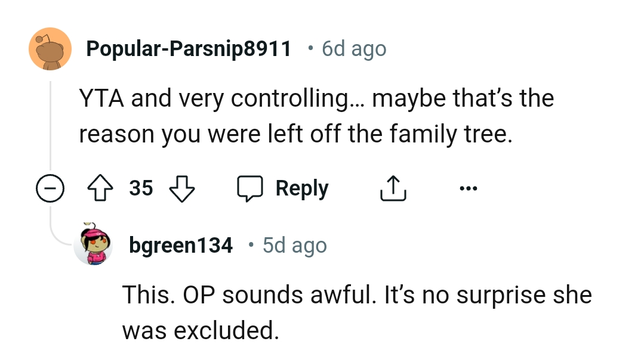Click the 6d ago timestamp
The height and width of the screenshot is (363, 644).
tap(353, 49)
